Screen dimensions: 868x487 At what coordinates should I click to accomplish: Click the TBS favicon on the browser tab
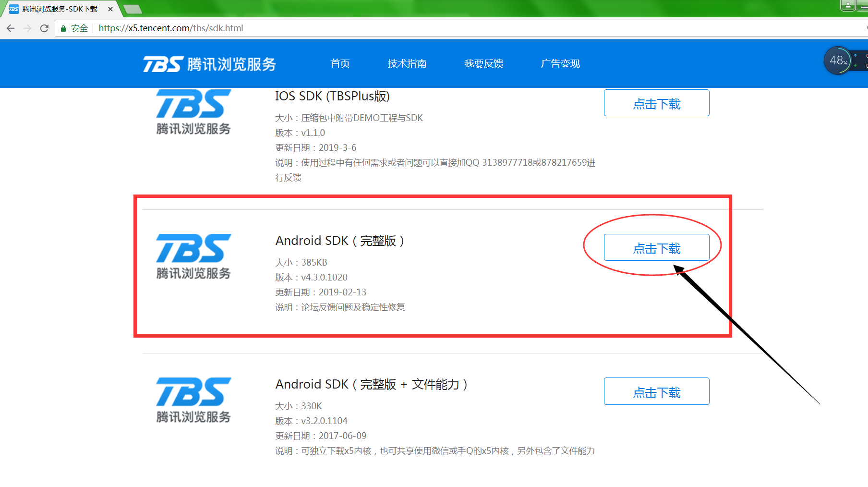13,8
